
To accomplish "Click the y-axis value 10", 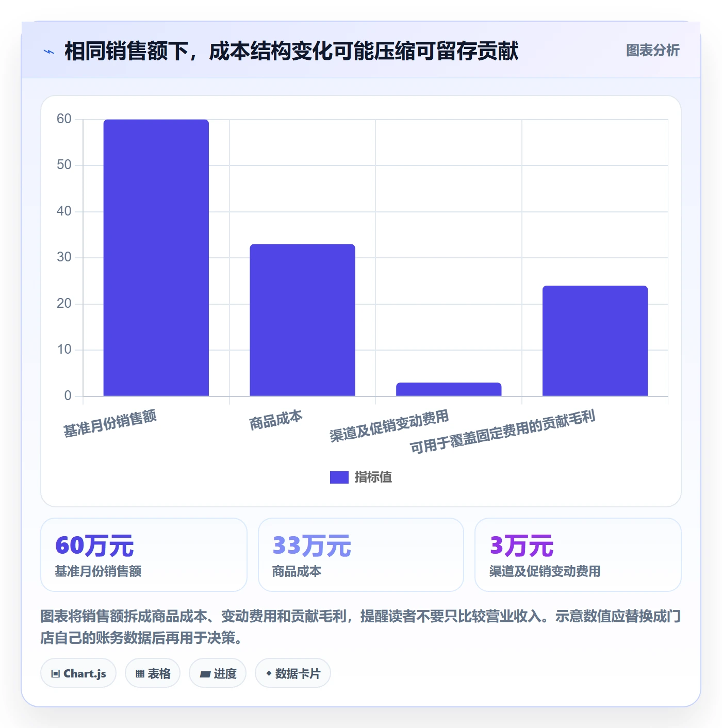I will pos(64,350).
